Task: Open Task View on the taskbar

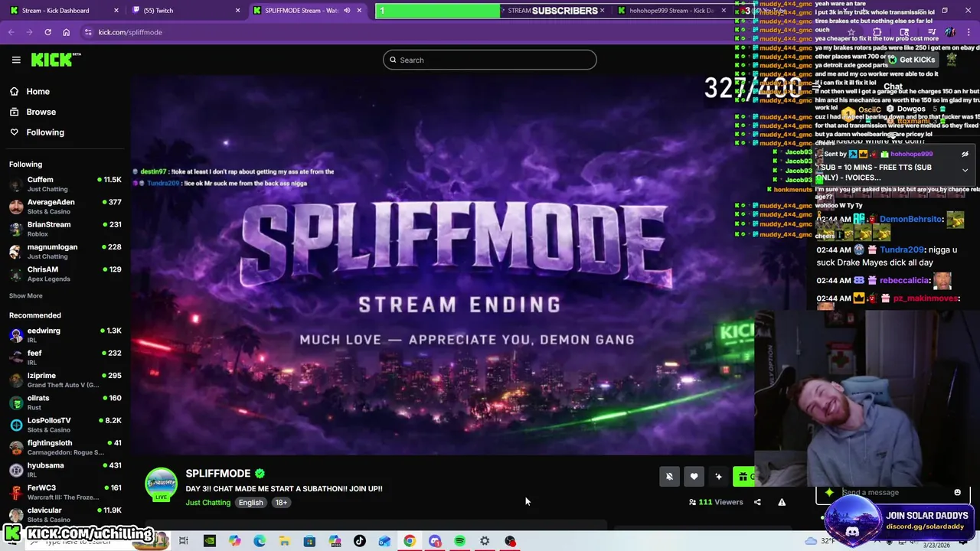Action: pos(184,541)
